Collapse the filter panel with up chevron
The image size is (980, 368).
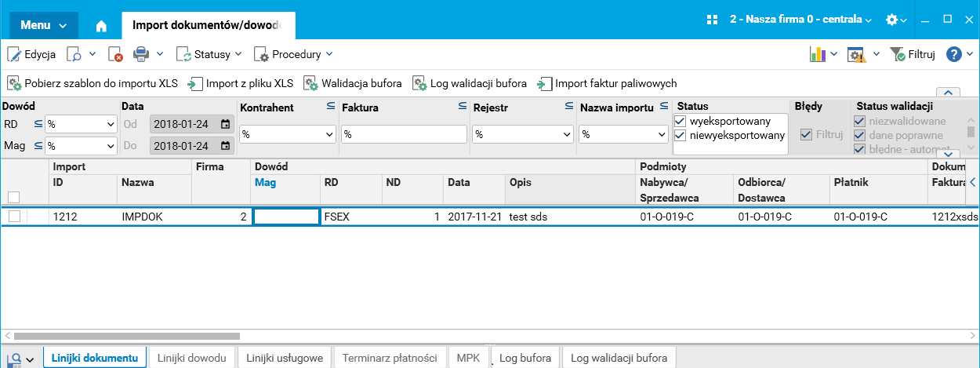948,93
